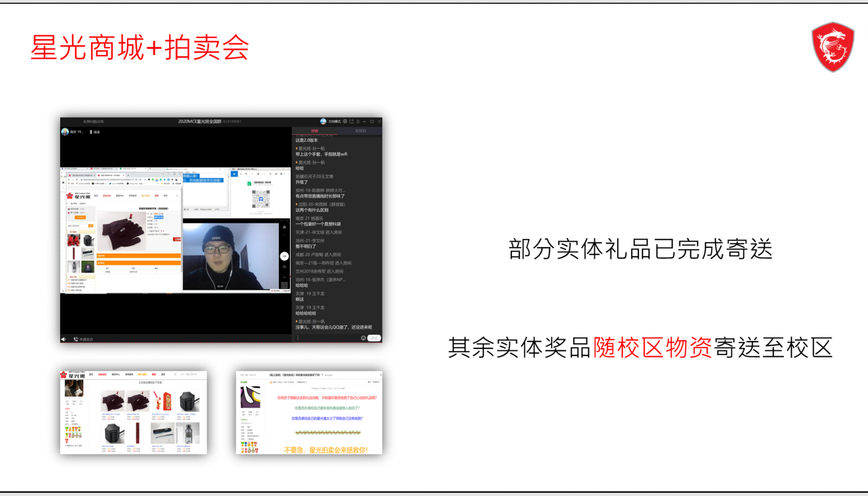Click the 星光商城 product grid thumbnail
Viewport: 868px width, 496px height.
(133, 413)
